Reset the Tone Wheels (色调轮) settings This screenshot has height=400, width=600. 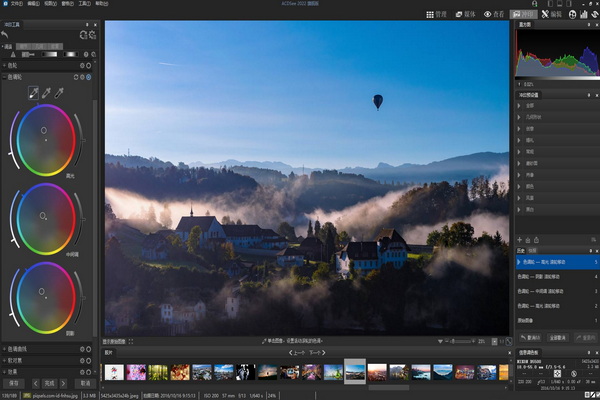click(76, 77)
